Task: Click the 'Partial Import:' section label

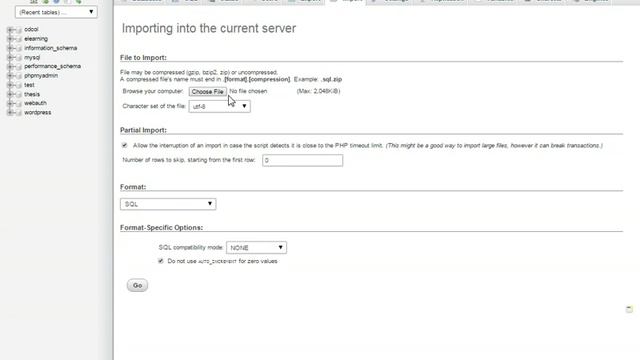Action: click(143, 130)
